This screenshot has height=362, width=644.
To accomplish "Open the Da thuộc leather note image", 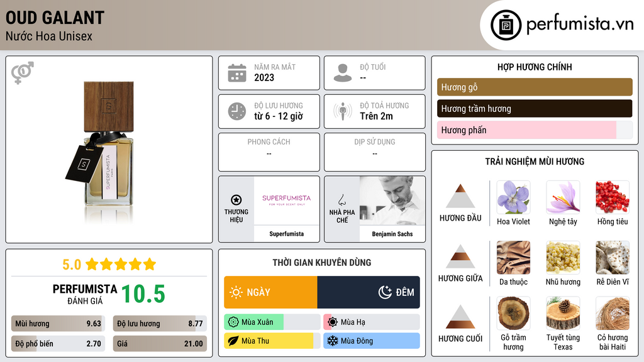I will [x=513, y=257].
